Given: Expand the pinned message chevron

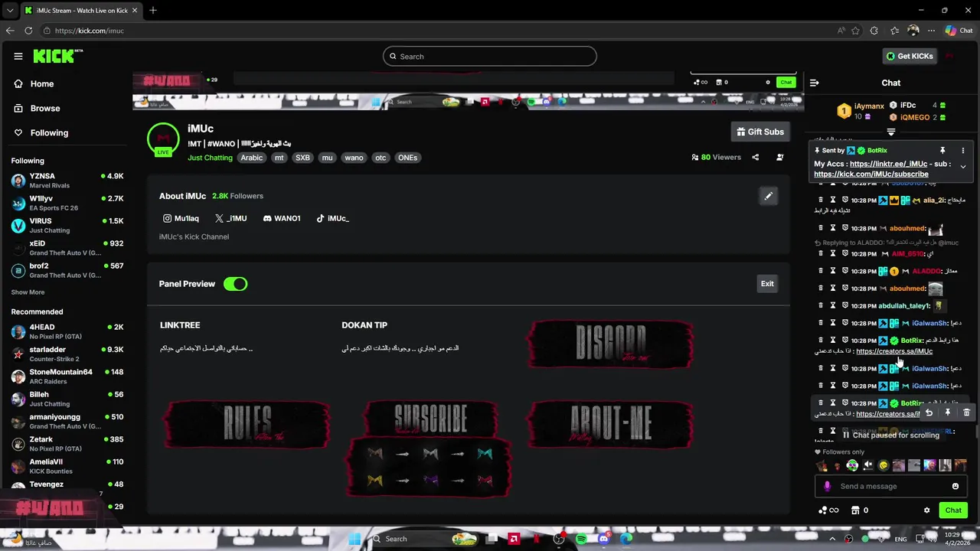Looking at the screenshot, I should pyautogui.click(x=963, y=166).
